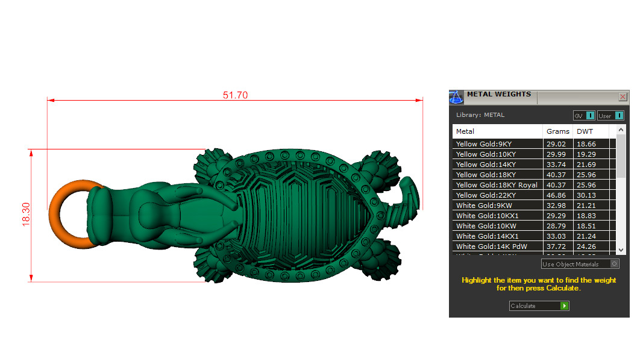Image resolution: width=643 pixels, height=364 pixels.
Task: Click the Metal Weights scale icon
Action: coord(456,96)
